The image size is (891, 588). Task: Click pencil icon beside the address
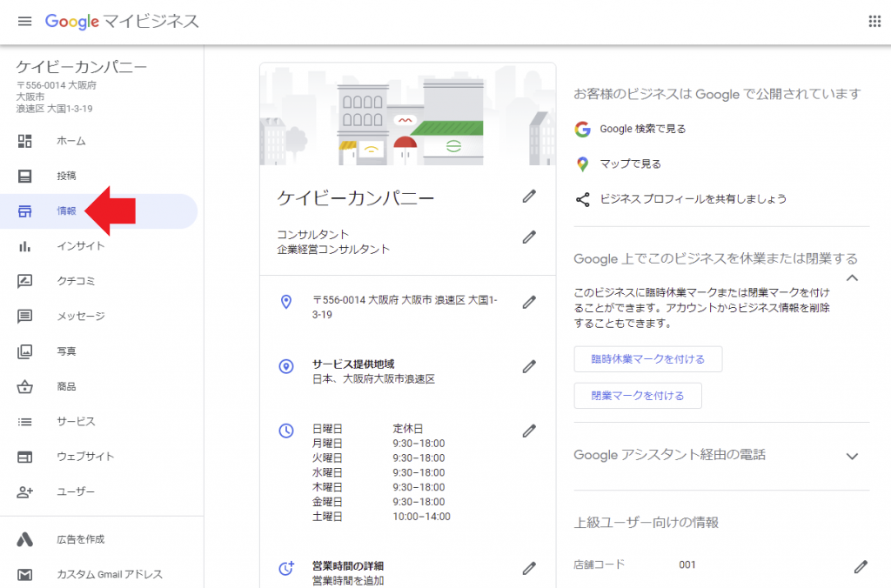529,302
